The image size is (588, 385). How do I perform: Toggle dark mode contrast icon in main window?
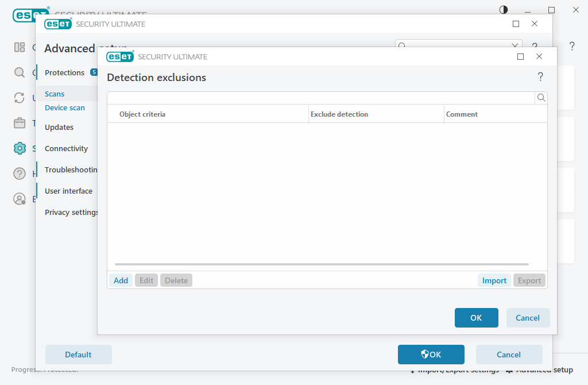pos(504,10)
